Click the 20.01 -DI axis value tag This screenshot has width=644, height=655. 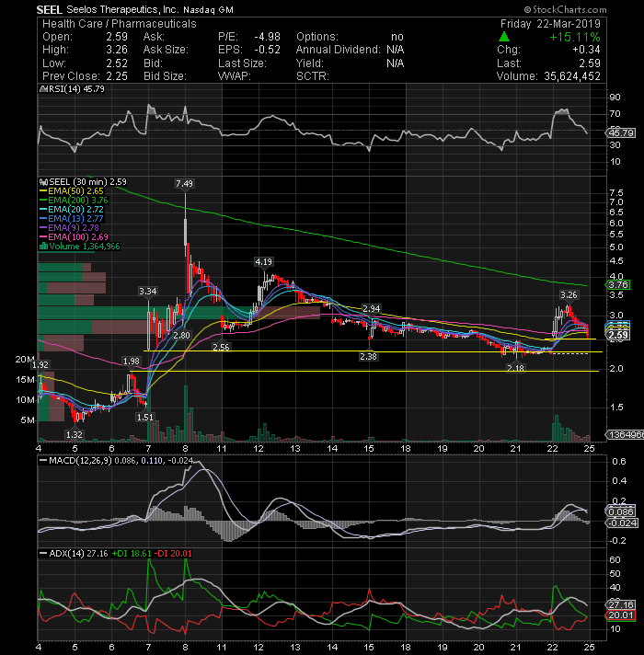pos(621,615)
